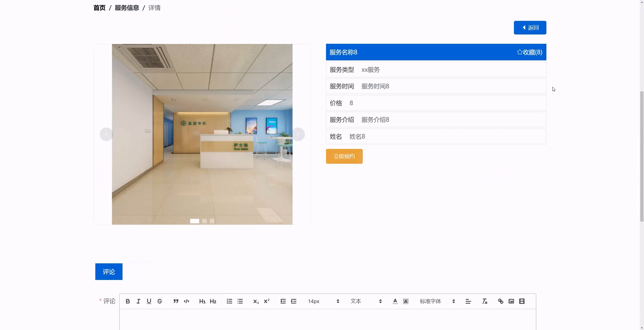This screenshot has height=330, width=644.
Task: Insert a code block
Action: click(x=187, y=301)
